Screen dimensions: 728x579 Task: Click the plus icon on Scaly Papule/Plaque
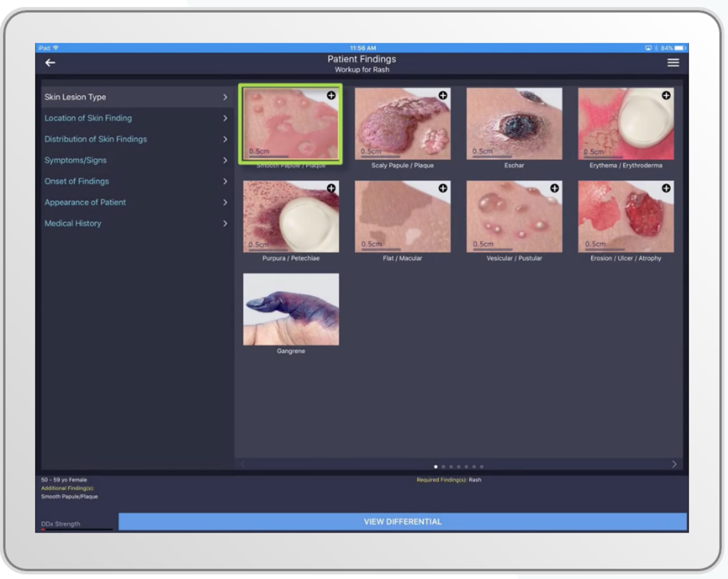coord(443,95)
